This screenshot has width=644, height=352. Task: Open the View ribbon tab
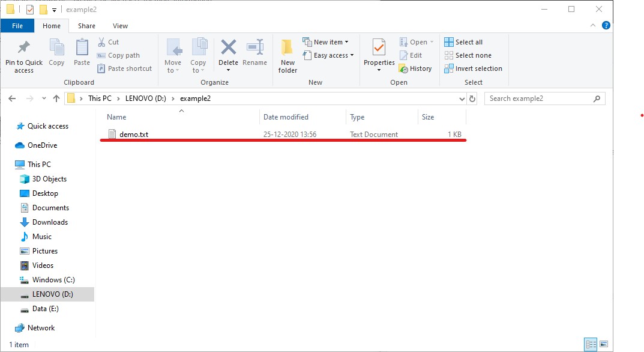pyautogui.click(x=120, y=26)
